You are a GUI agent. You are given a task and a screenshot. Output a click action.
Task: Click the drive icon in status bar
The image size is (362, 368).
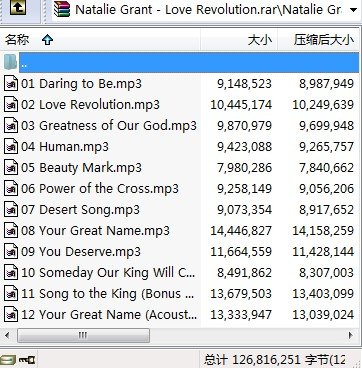(8, 360)
